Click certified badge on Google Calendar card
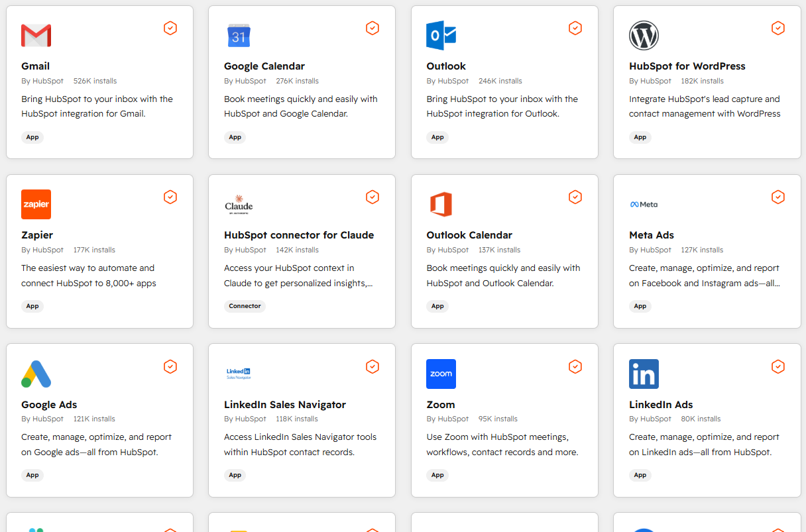This screenshot has width=806, height=532. (373, 28)
